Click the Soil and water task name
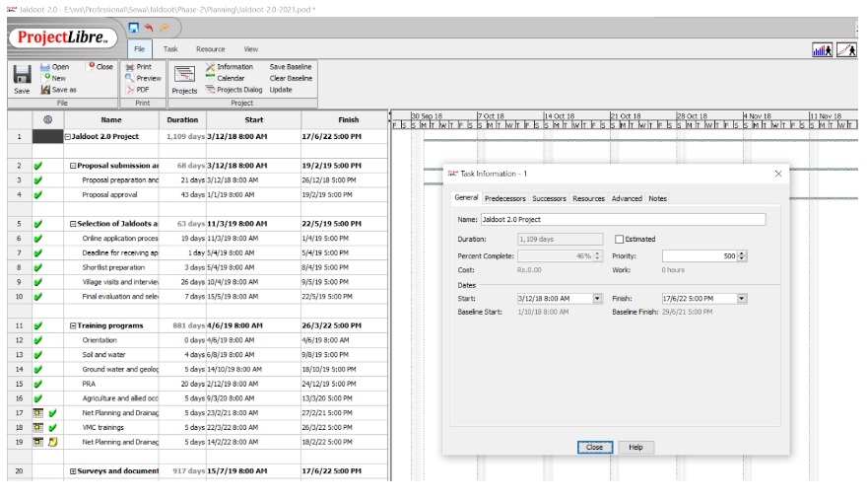Image resolution: width=868 pixels, height=500 pixels. coord(104,355)
